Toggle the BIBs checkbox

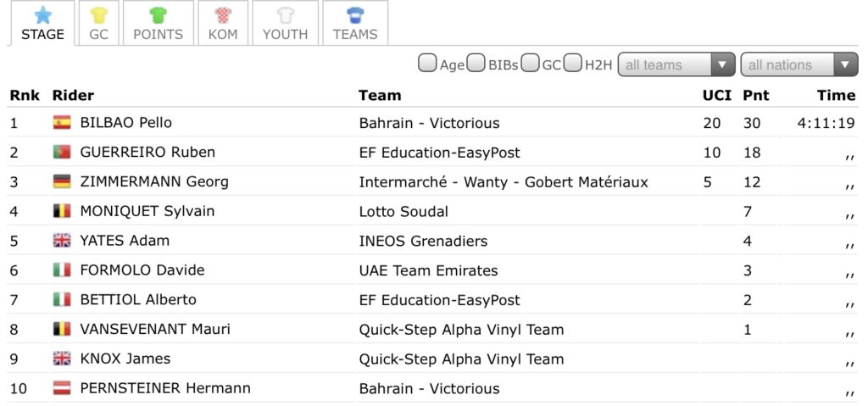(x=477, y=64)
